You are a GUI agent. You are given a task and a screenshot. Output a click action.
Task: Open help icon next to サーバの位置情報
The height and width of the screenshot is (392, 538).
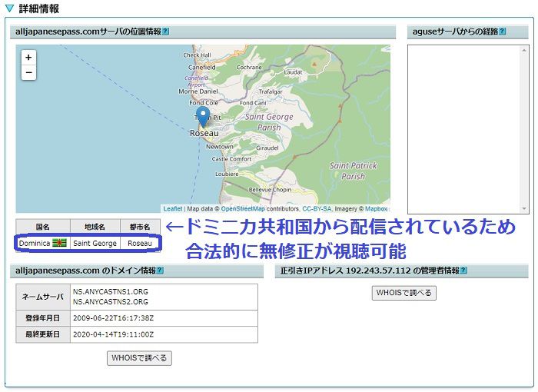(165, 32)
